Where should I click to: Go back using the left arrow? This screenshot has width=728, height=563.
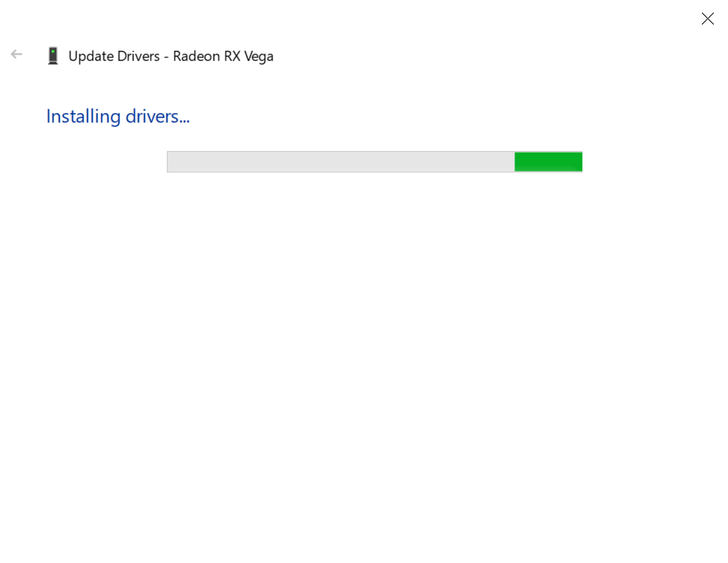(x=17, y=55)
